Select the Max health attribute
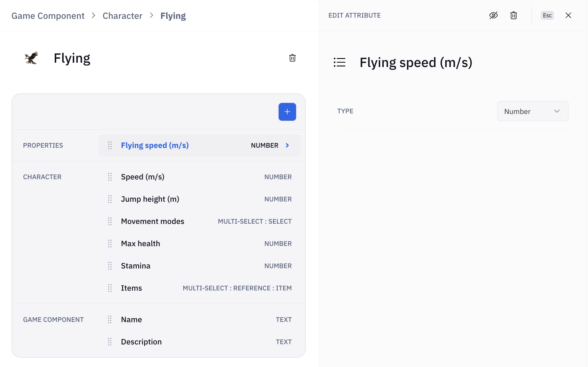This screenshot has height=367, width=588. tap(140, 244)
